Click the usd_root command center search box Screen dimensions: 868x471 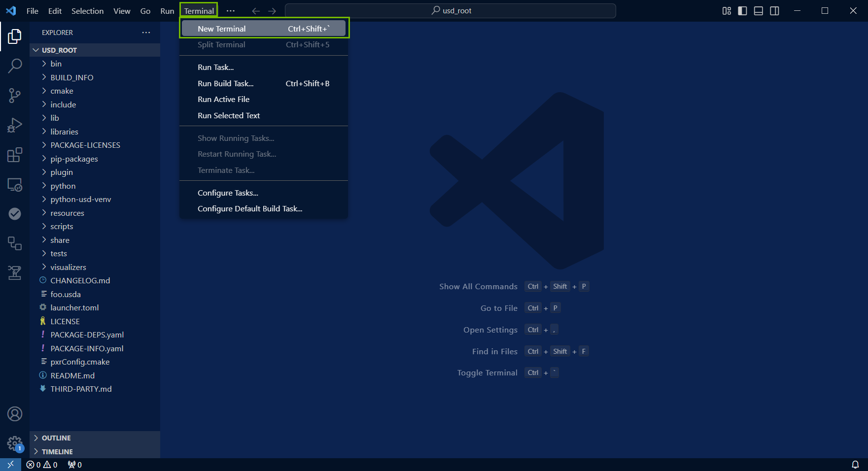pyautogui.click(x=451, y=11)
